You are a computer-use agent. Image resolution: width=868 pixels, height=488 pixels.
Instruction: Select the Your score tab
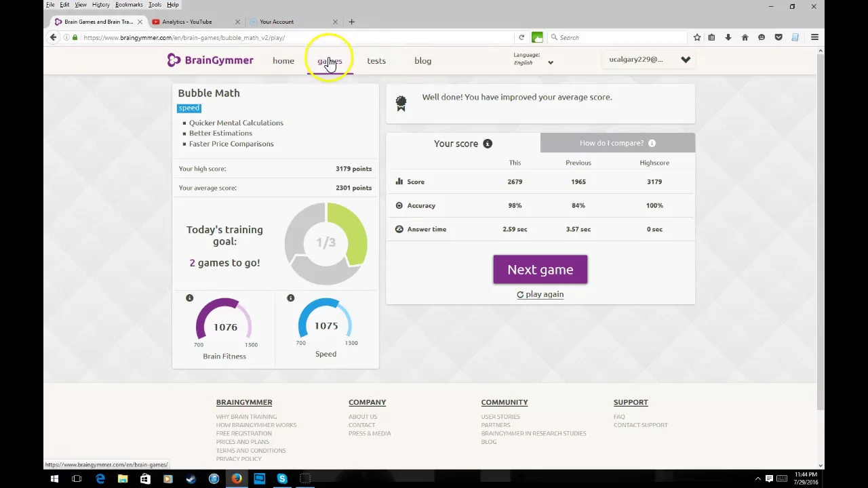463,144
